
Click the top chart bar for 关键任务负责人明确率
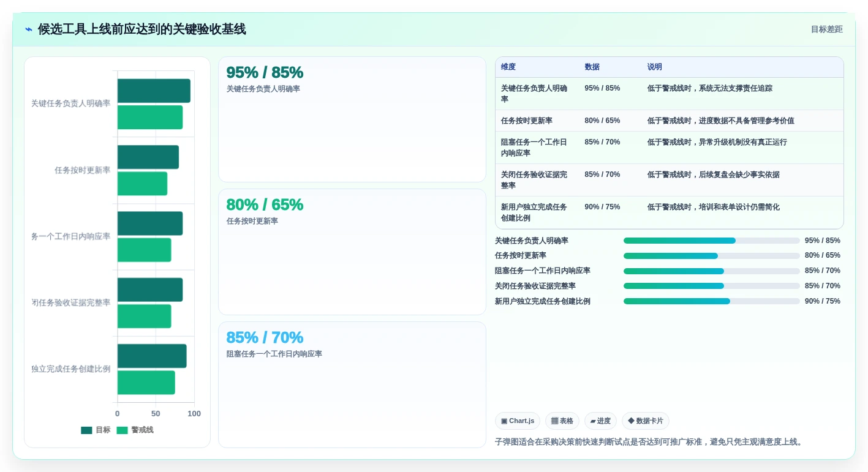click(154, 91)
